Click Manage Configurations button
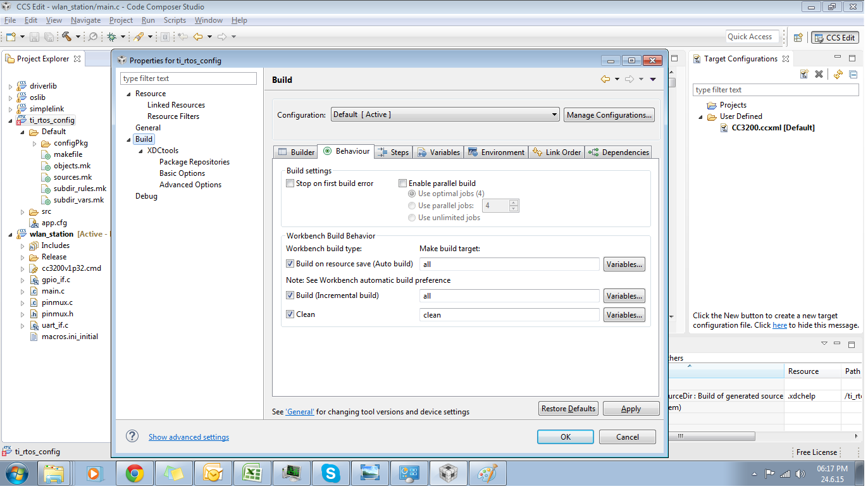868x496 pixels. [x=609, y=115]
